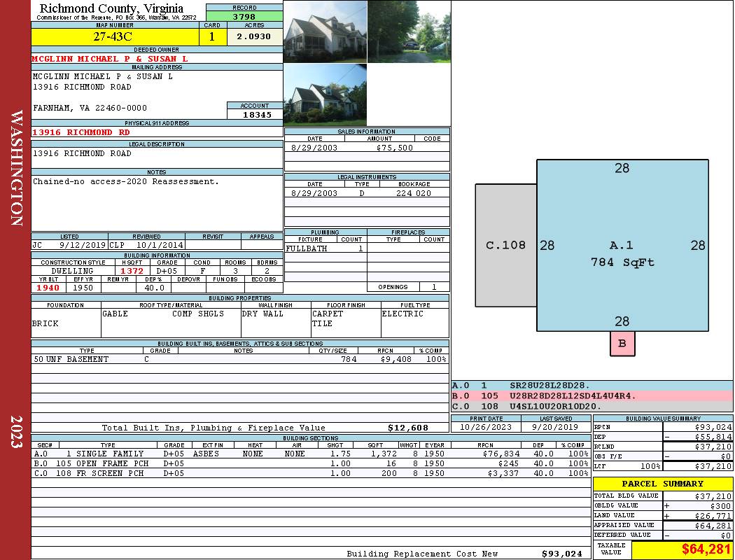735x560 pixels.
Task: Select the notes text about 2020 Reassessment
Action: [126, 181]
